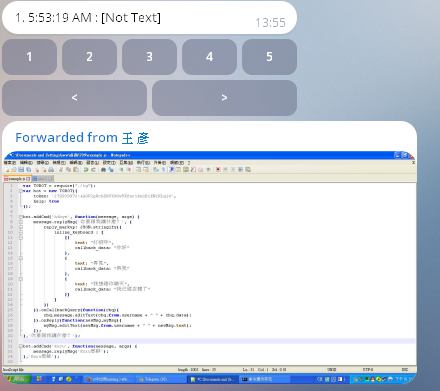Click the Notepad++ taskbar entry in the screenshot

click(x=212, y=379)
